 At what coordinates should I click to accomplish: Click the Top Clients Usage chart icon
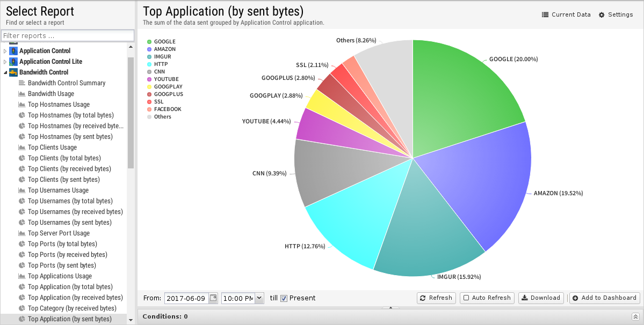(22, 147)
